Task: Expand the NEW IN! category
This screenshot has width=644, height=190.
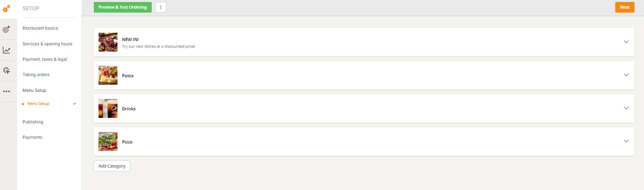Action: tap(626, 42)
